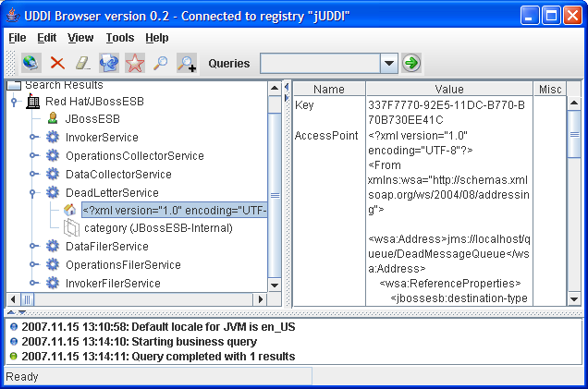Open the Queries combo box dropdown arrow
This screenshot has height=389, width=588.
(389, 63)
